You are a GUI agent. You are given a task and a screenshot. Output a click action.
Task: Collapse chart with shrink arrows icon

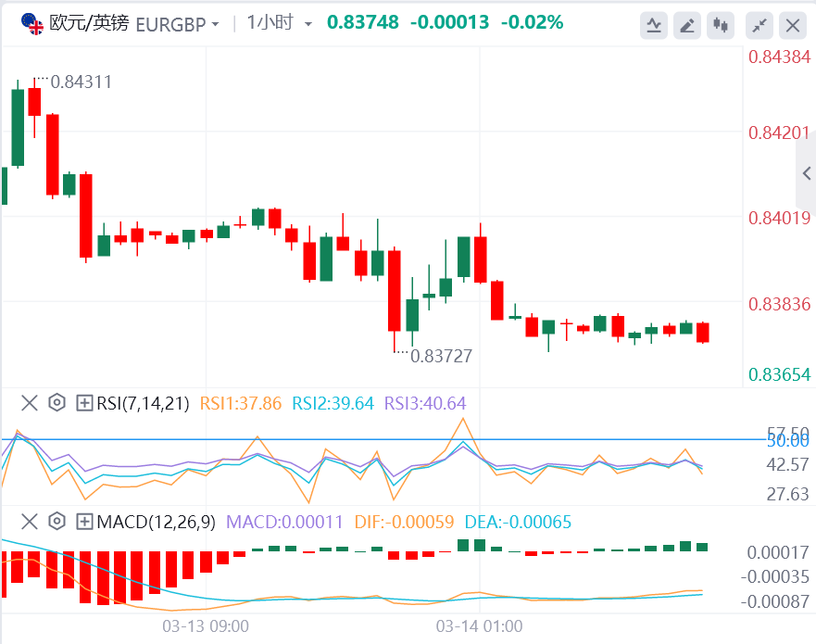click(760, 25)
